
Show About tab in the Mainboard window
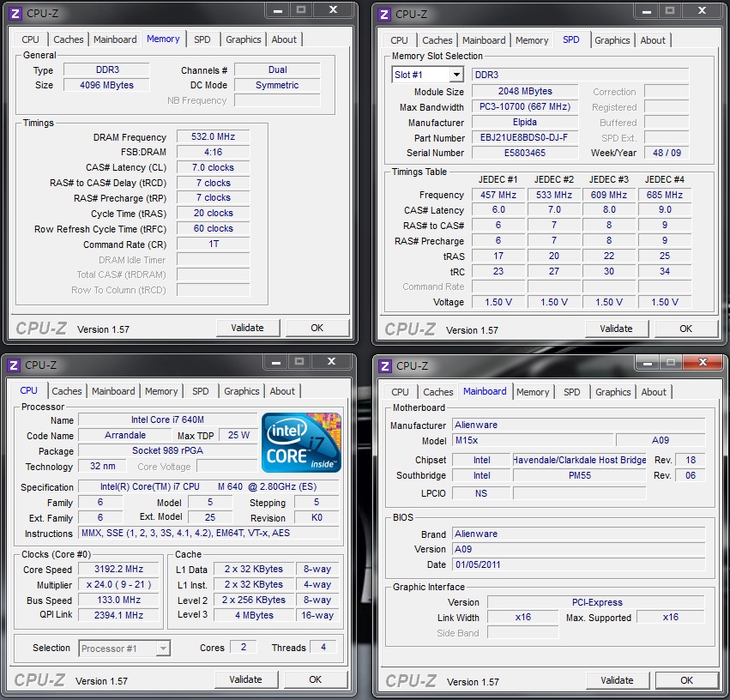coord(654,392)
